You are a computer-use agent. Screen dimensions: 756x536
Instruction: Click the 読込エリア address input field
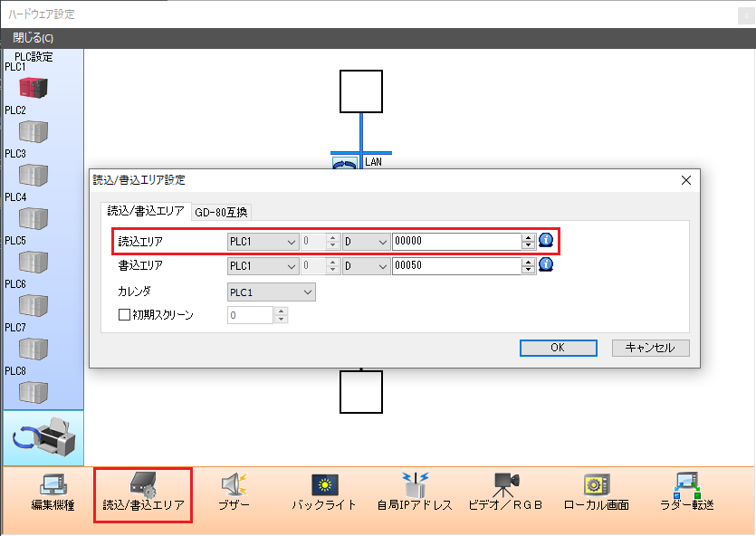[455, 241]
